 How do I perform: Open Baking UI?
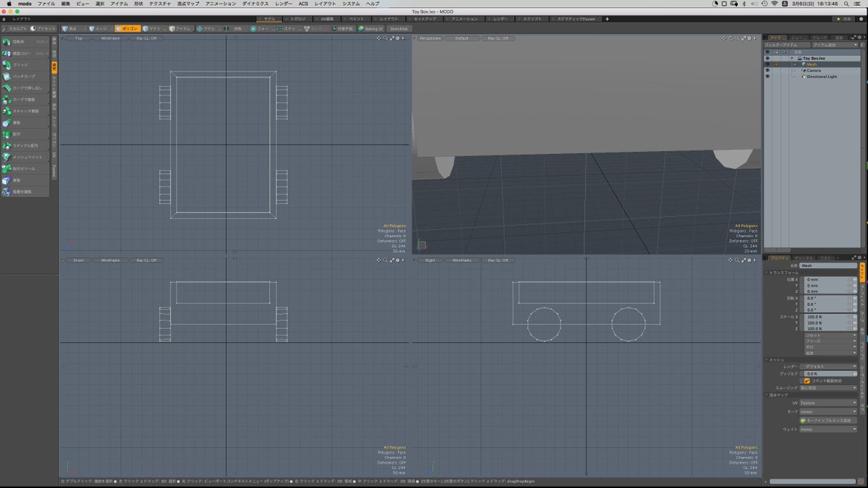point(371,28)
